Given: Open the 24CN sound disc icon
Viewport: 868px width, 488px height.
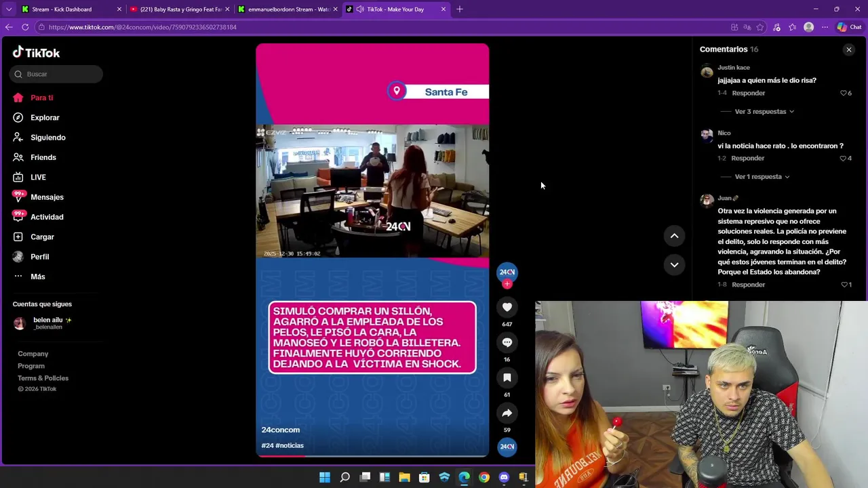Looking at the screenshot, I should click(507, 447).
